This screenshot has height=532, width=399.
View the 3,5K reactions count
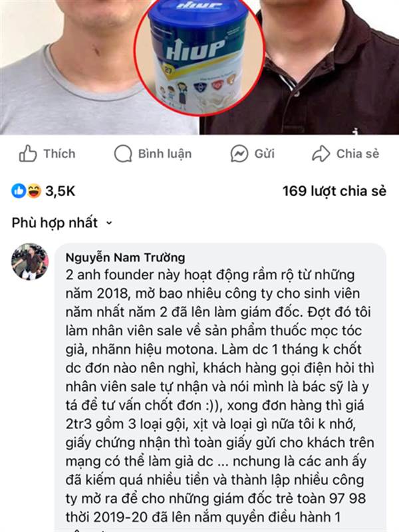(60, 192)
